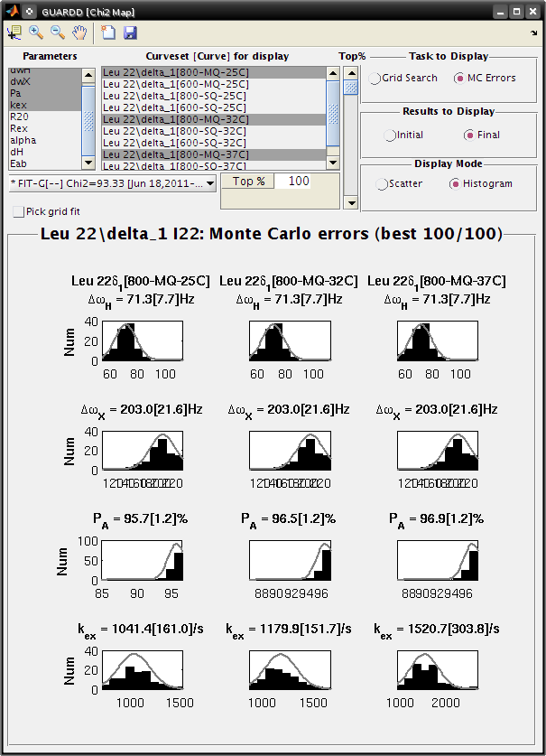Image resolution: width=546 pixels, height=756 pixels.
Task: Activate the Zoom Out tool
Action: pos(58,33)
